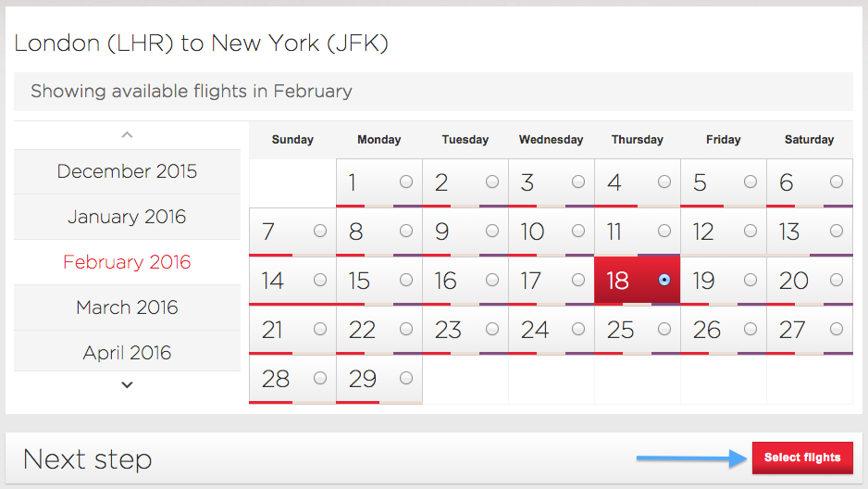Viewport: 868px width, 489px height.
Task: Select the February 7 radio button
Action: pos(320,231)
